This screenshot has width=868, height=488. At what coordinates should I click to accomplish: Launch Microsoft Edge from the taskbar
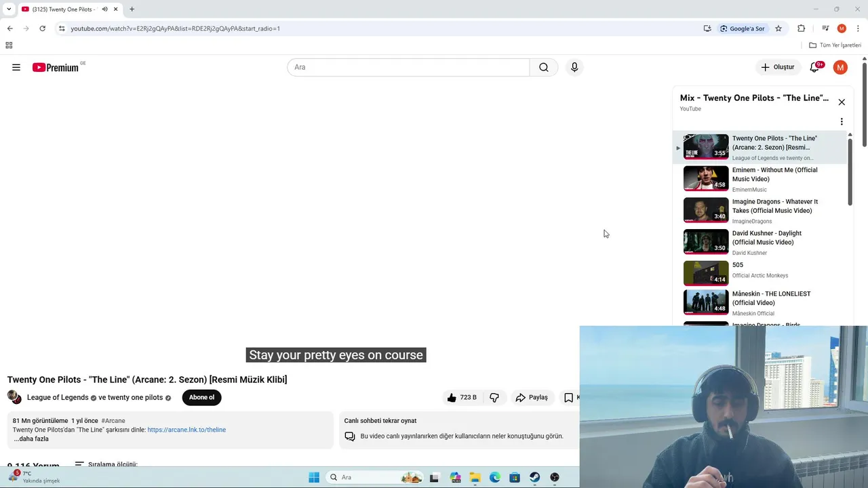click(x=494, y=477)
